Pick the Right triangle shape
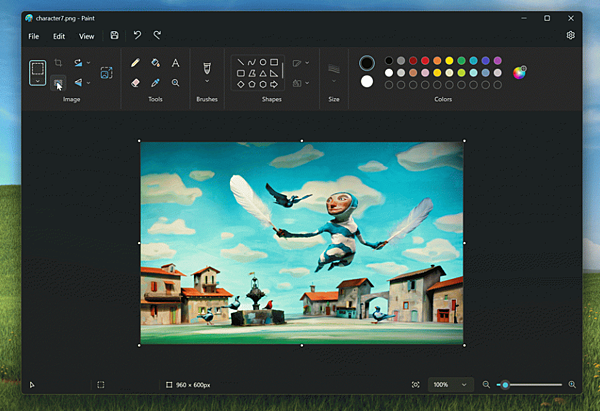 (274, 73)
